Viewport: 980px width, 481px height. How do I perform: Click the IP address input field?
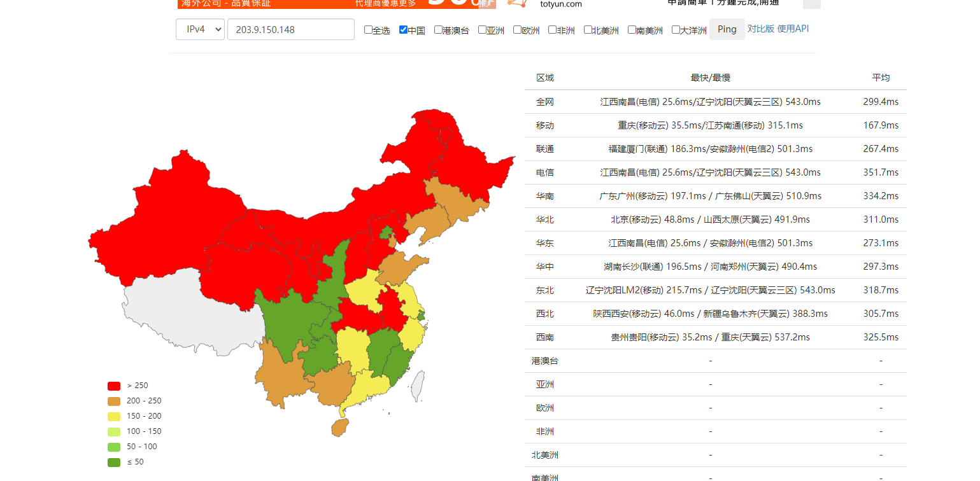coord(291,29)
